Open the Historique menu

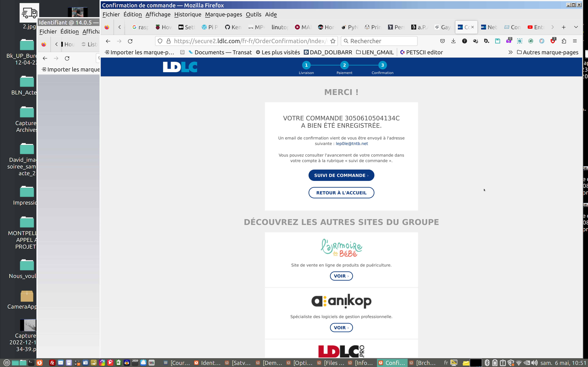pos(188,14)
